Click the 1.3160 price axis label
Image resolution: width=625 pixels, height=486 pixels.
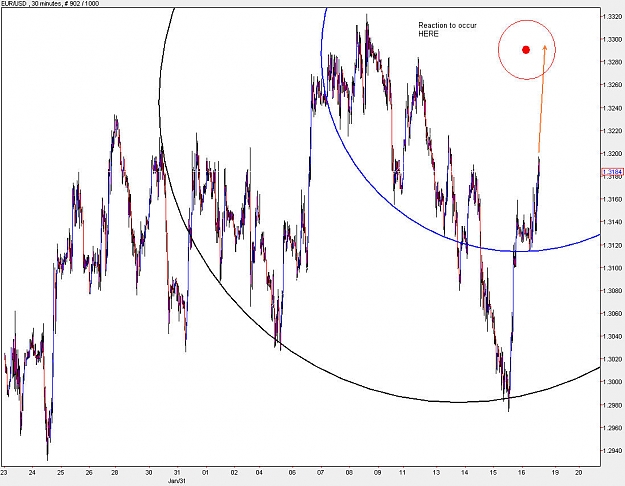coord(613,199)
